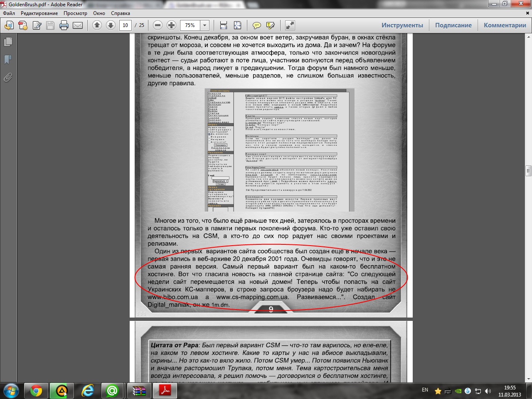Click the page number 9 footer
Viewport: 532px width, 399px height.
click(271, 309)
